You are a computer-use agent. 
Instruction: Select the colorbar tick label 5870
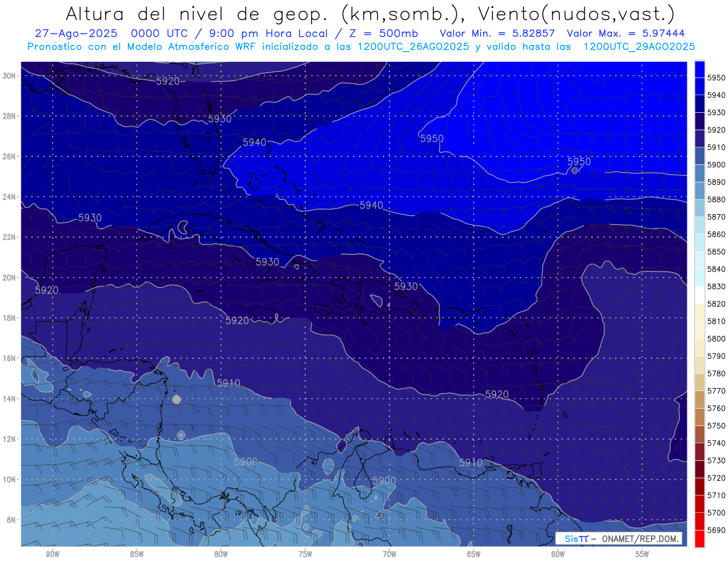pos(716,216)
